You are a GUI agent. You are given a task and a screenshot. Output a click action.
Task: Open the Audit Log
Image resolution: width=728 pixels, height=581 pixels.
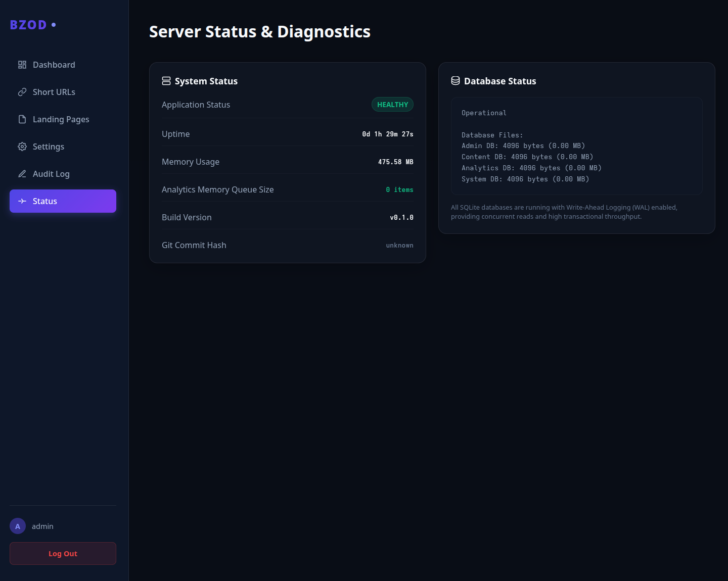tap(63, 174)
